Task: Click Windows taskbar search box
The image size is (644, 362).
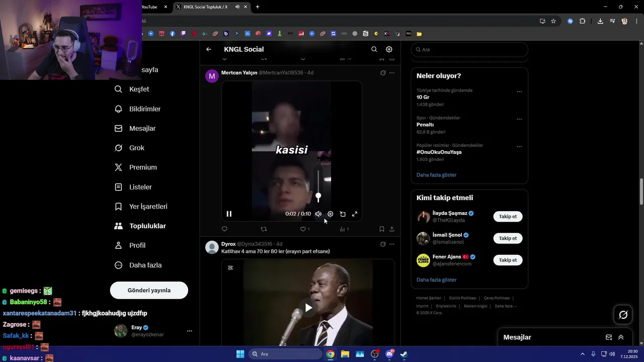Action: (x=285, y=354)
